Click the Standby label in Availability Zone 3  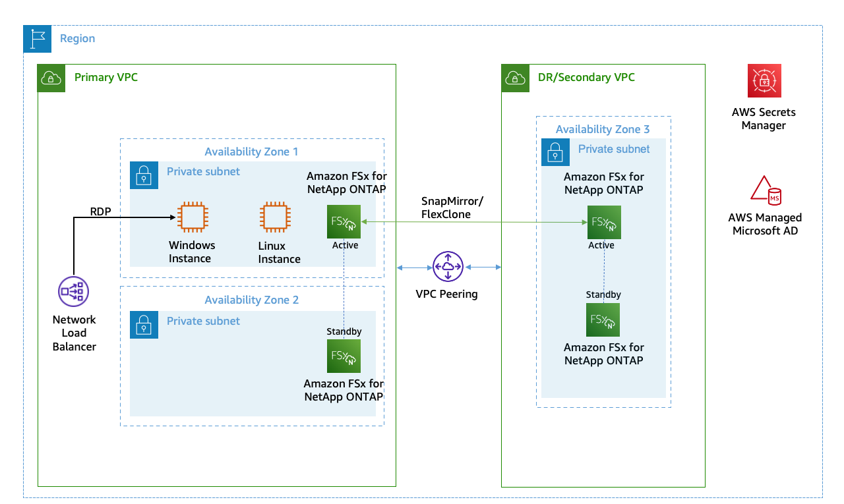pos(603,294)
